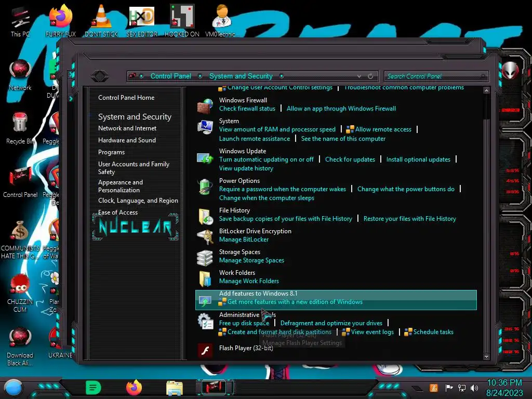Click View amount of RAM and processor speed

click(277, 129)
